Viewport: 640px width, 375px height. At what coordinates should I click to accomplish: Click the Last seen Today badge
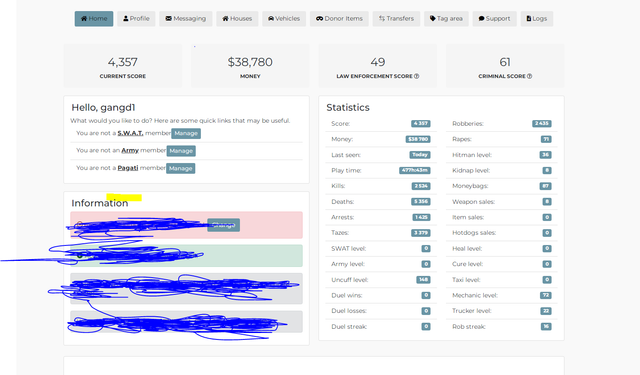coord(420,155)
